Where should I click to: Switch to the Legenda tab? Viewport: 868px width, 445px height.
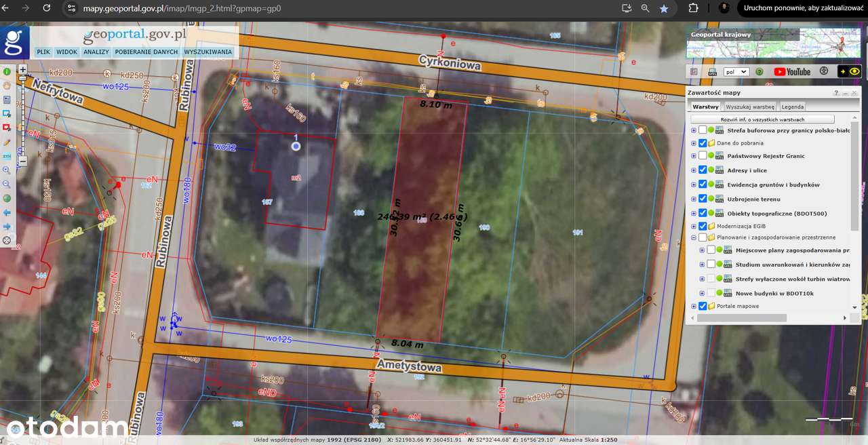(793, 107)
